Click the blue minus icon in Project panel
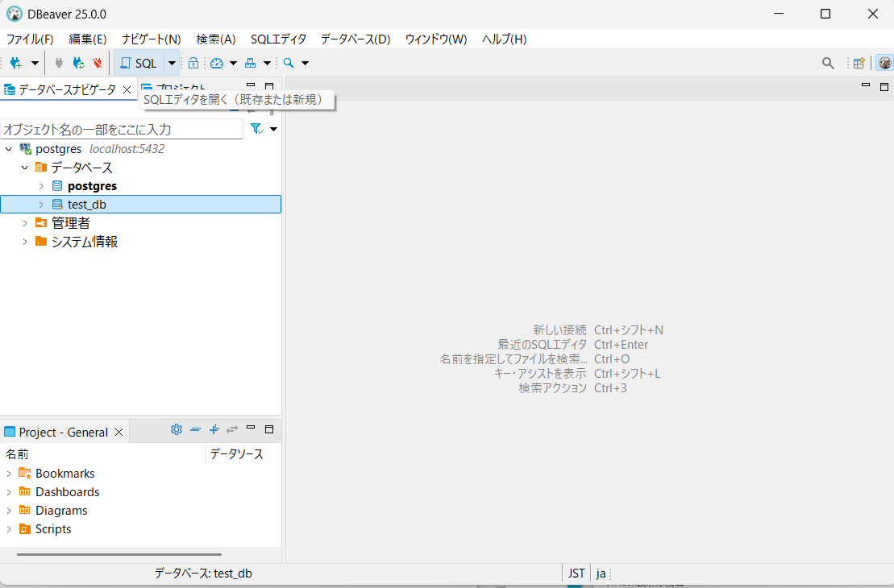Image resolution: width=894 pixels, height=588 pixels. pyautogui.click(x=195, y=430)
